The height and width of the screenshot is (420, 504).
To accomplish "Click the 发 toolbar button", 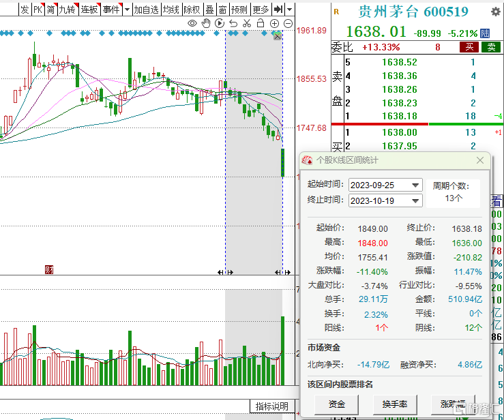I will tap(25, 10).
